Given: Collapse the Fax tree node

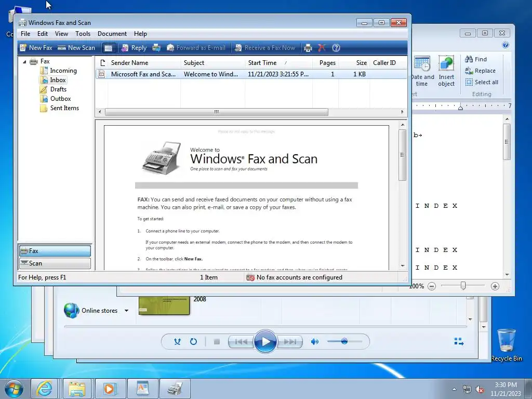Looking at the screenshot, I should click(x=24, y=62).
